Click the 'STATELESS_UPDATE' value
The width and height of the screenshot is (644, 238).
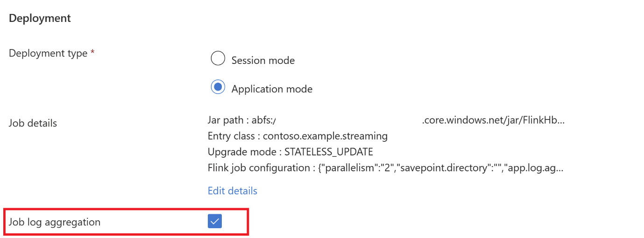coord(329,152)
